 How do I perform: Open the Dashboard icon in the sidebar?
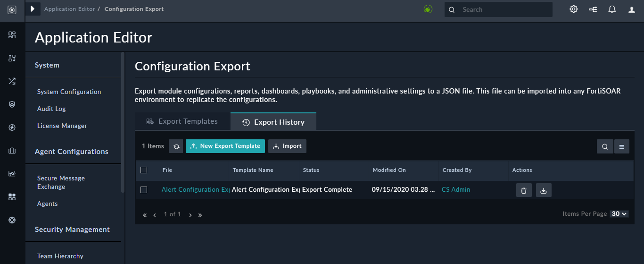[x=12, y=35]
